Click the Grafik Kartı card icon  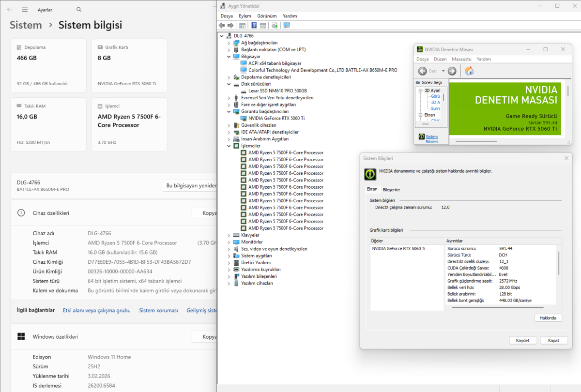[x=100, y=47]
